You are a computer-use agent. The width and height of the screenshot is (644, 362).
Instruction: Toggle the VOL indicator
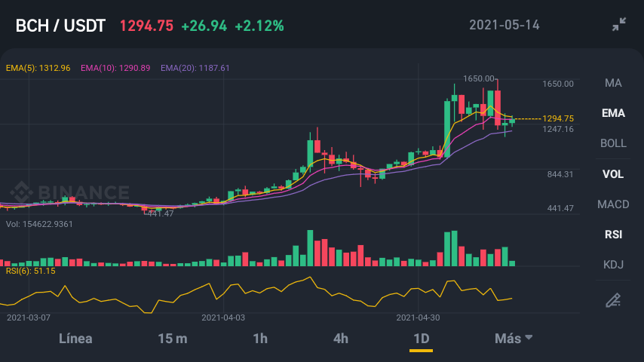(613, 173)
